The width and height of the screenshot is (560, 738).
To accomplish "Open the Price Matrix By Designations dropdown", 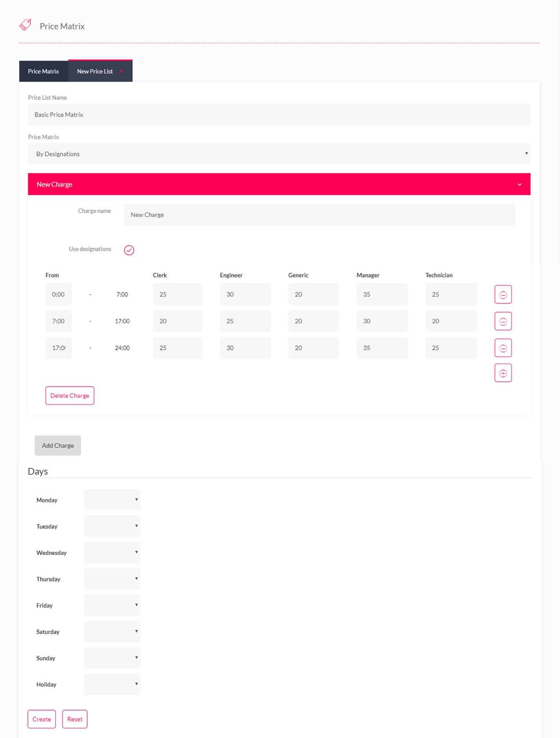I will [x=279, y=154].
